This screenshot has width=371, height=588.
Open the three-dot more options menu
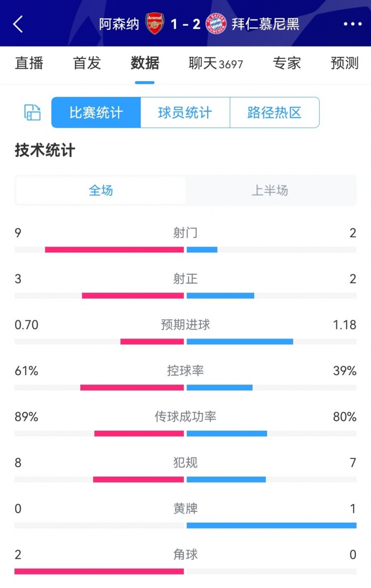click(352, 24)
